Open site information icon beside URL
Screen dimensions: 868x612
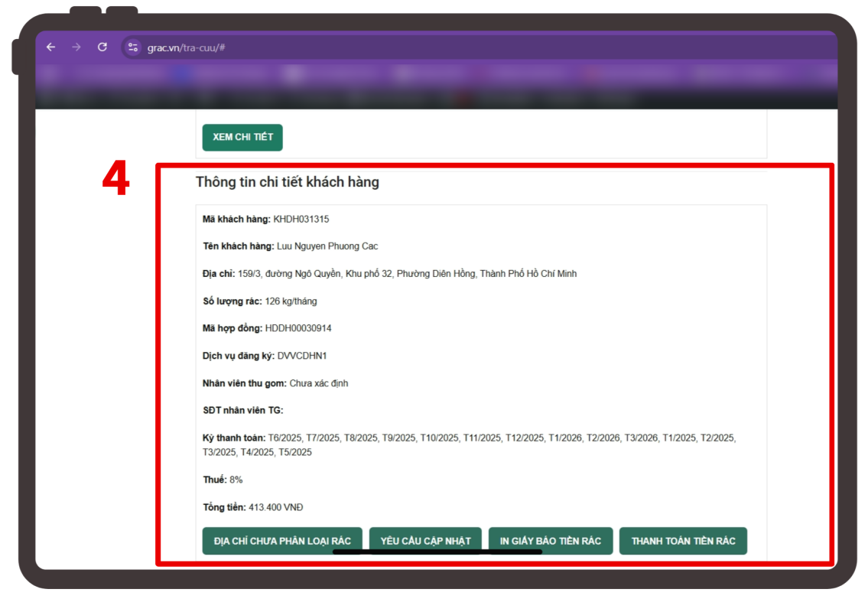click(x=133, y=47)
